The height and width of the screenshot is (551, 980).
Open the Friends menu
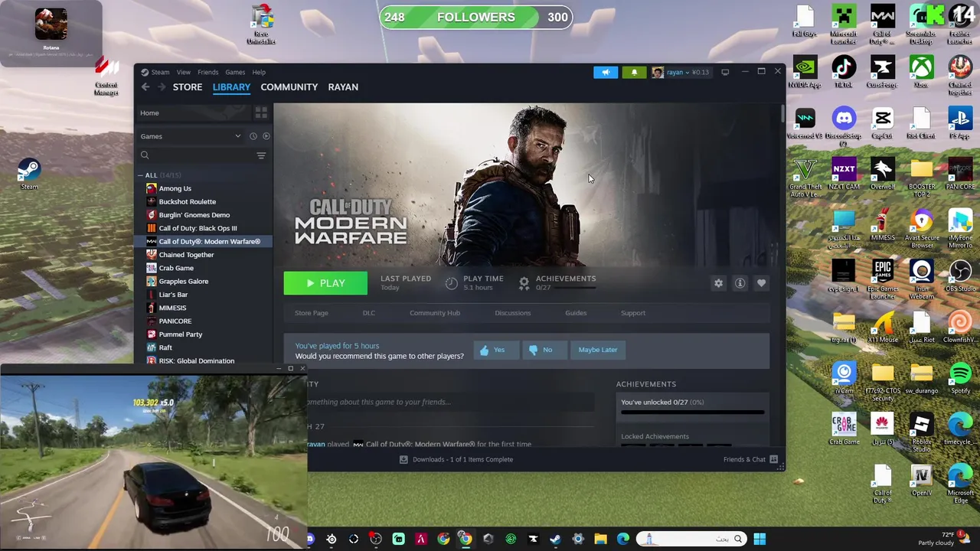coord(207,72)
